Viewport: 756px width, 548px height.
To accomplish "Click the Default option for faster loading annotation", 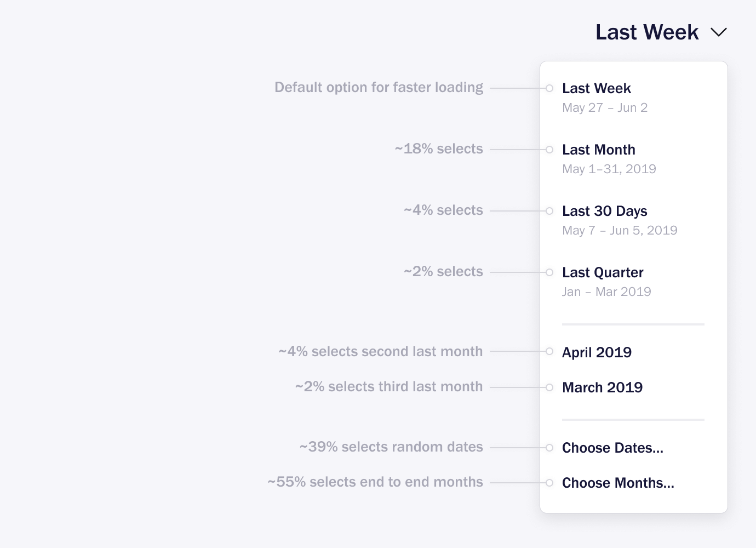I will pyautogui.click(x=379, y=88).
